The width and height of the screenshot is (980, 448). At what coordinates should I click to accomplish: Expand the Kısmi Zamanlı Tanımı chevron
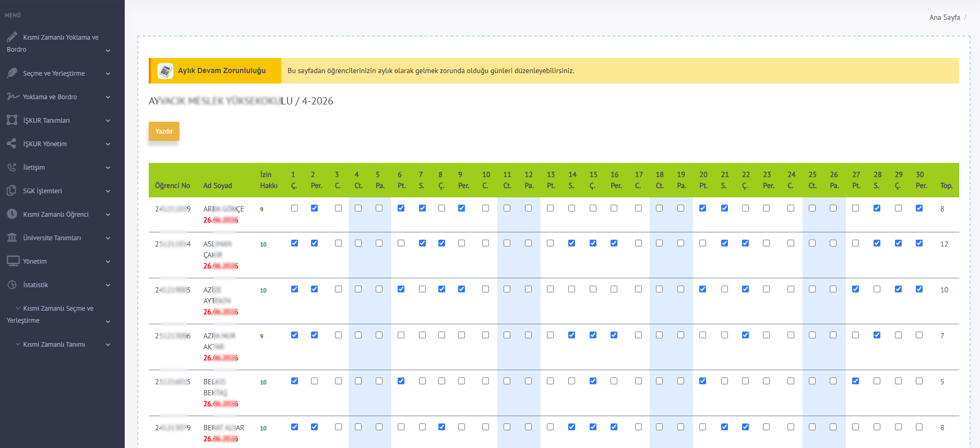click(108, 345)
